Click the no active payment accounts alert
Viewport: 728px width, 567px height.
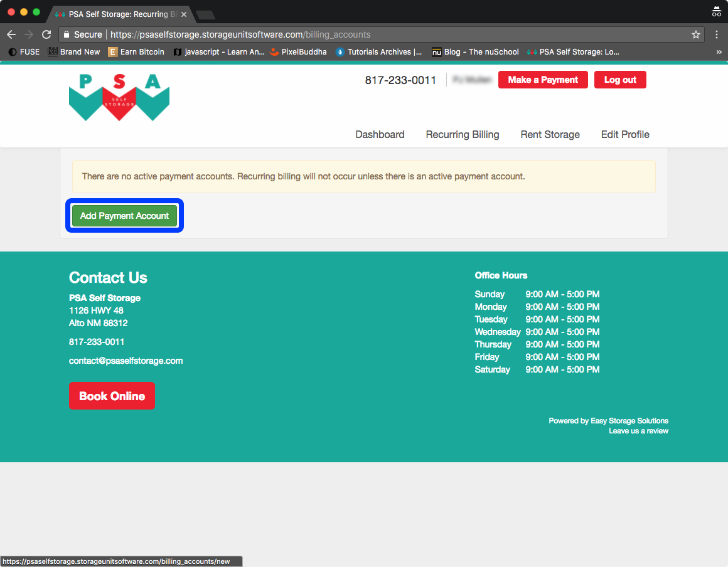tap(363, 176)
